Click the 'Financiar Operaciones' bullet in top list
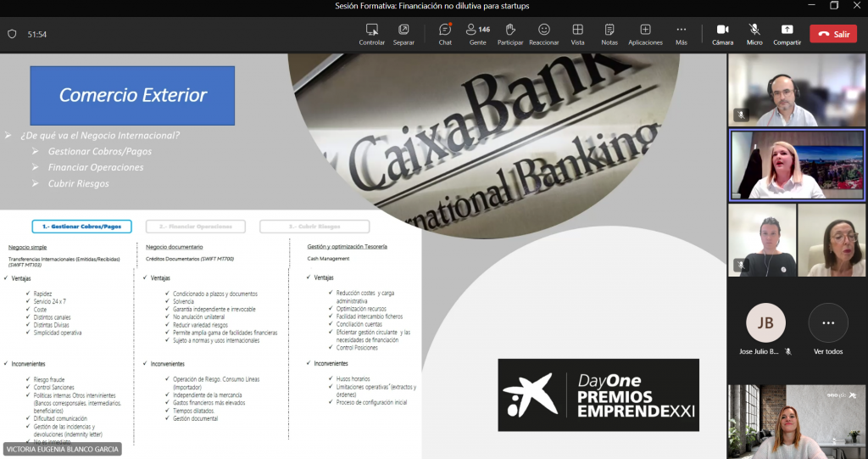 96,167
